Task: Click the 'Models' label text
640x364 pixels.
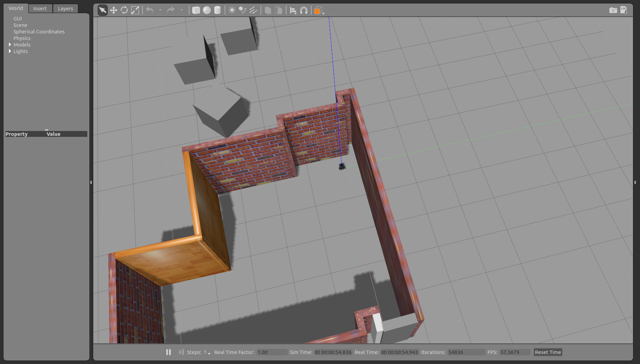Action: (x=22, y=45)
